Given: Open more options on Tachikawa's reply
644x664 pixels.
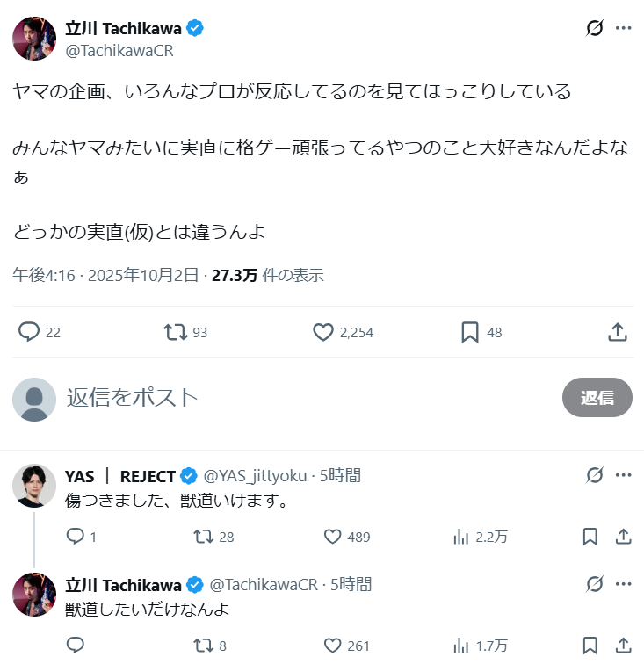Looking at the screenshot, I should 624,585.
